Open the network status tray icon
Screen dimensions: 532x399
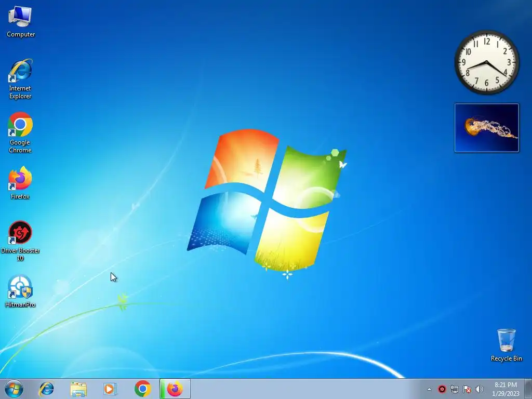(x=454, y=389)
